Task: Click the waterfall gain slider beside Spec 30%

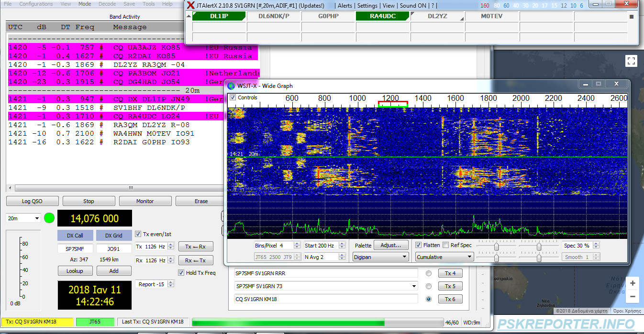Action: (x=540, y=245)
